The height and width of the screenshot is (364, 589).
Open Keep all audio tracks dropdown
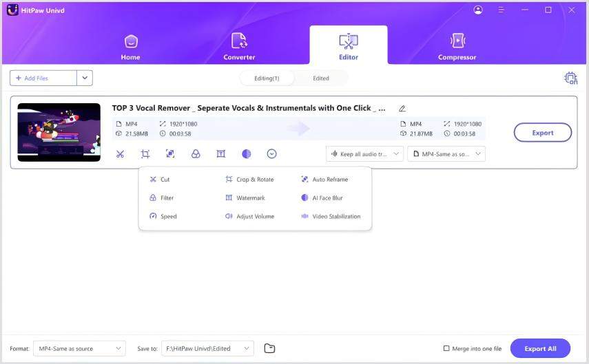[x=364, y=154]
